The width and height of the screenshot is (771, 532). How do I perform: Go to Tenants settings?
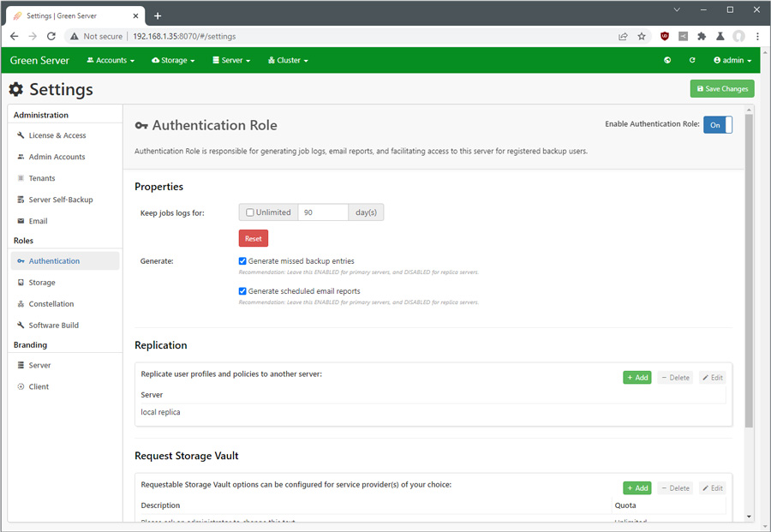pyautogui.click(x=65, y=178)
